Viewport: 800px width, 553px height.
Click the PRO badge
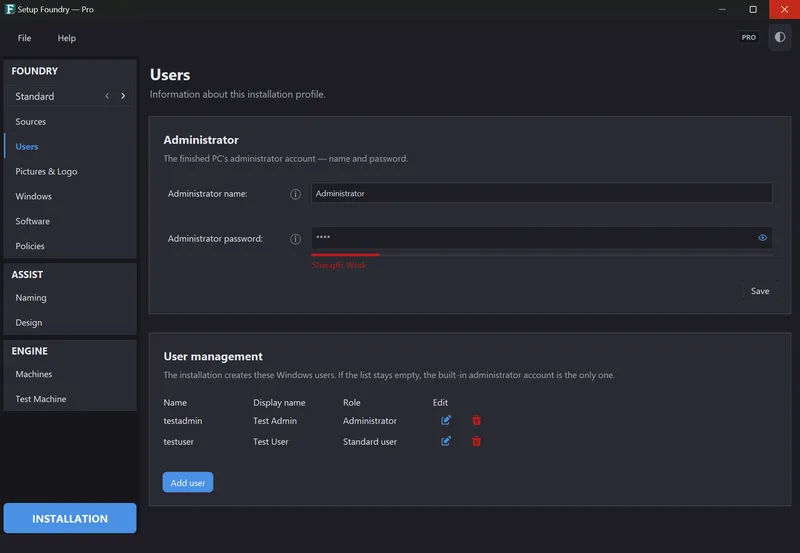click(748, 37)
